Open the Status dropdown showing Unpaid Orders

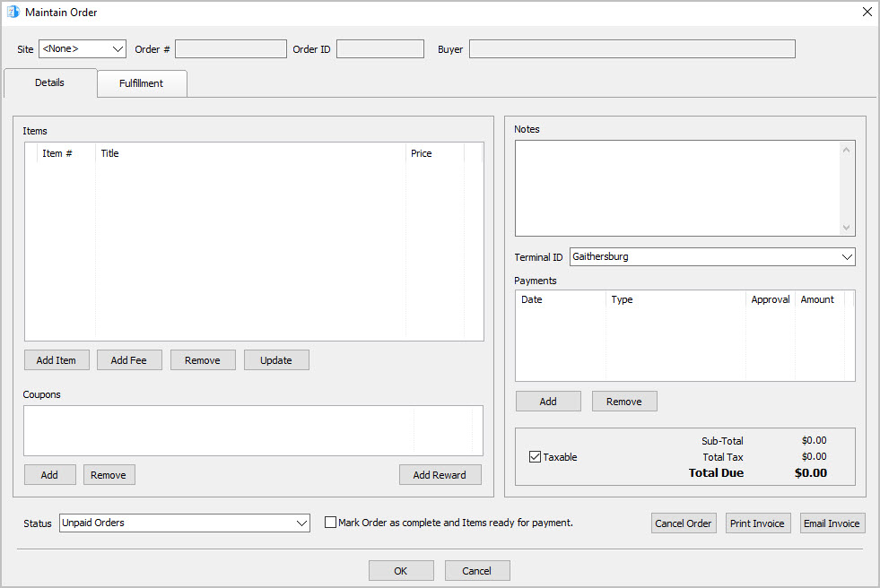tap(185, 523)
